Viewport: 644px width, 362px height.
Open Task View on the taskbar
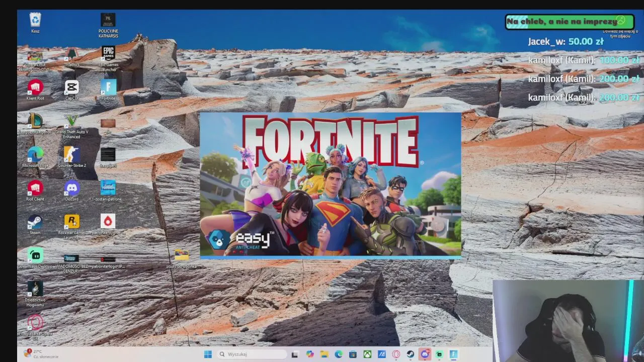tap(295, 354)
